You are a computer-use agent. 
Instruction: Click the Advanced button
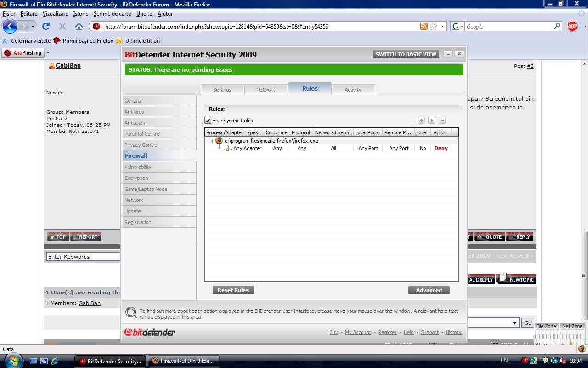coord(429,290)
